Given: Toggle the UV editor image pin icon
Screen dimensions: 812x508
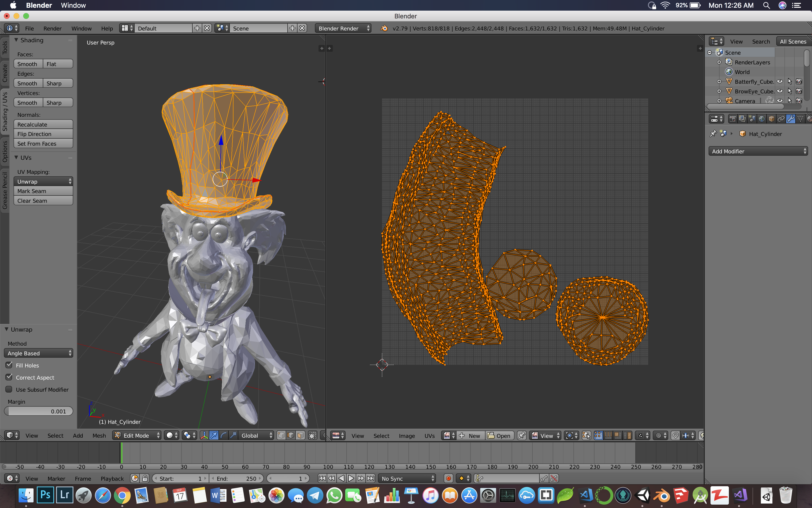Looking at the screenshot, I should click(522, 436).
